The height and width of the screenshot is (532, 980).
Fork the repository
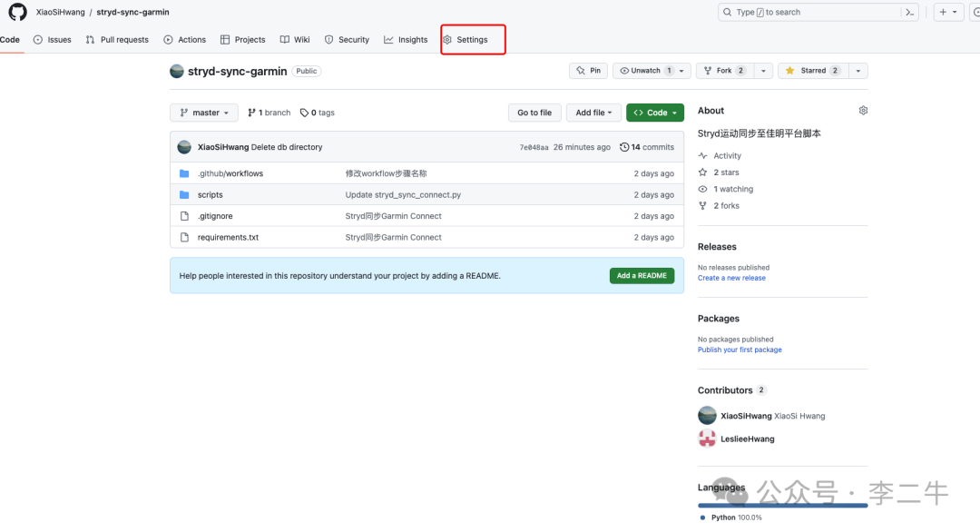point(725,71)
